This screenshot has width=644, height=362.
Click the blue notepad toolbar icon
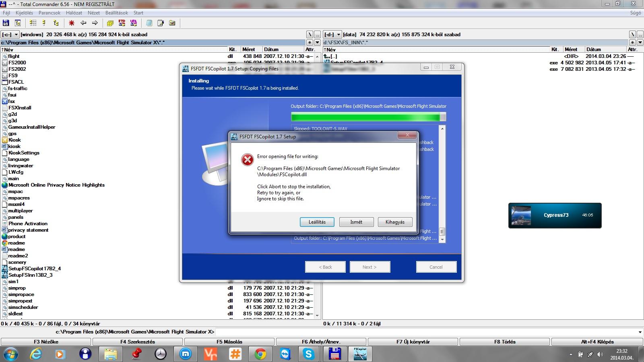[149, 23]
